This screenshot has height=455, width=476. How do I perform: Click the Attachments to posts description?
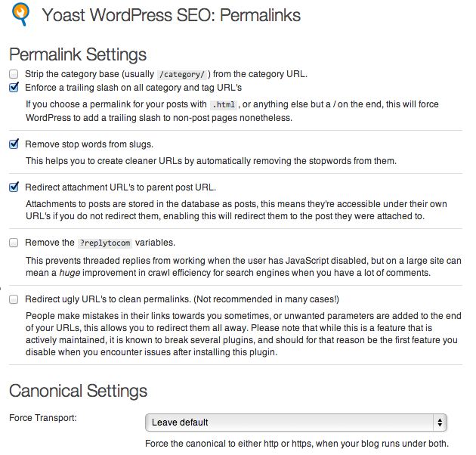click(236, 210)
